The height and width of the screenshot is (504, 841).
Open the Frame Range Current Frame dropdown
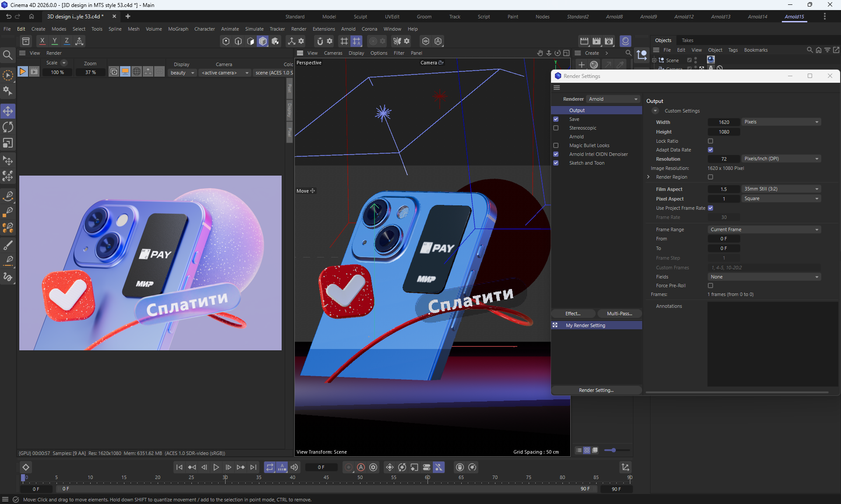(764, 229)
